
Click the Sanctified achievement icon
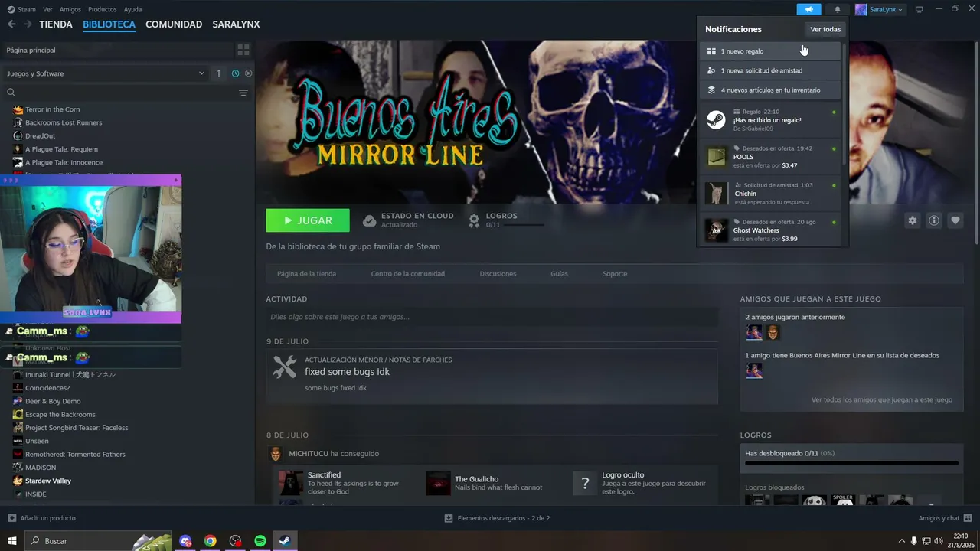291,483
